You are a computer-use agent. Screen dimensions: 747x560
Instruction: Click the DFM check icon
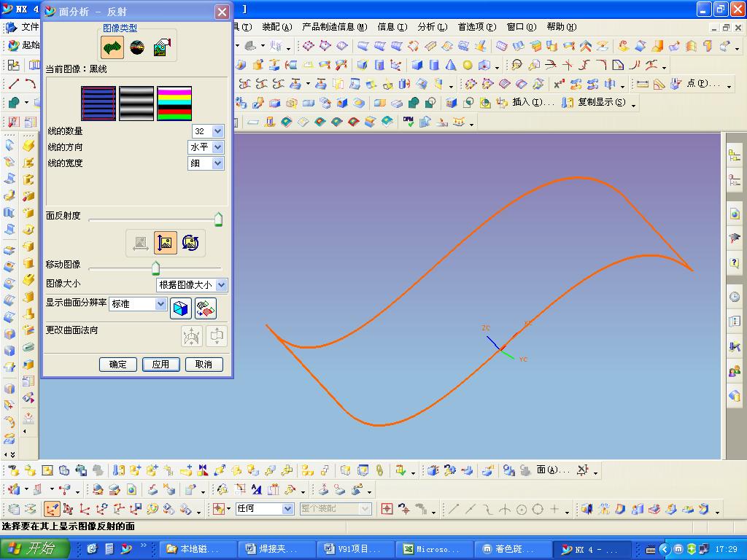click(x=409, y=122)
